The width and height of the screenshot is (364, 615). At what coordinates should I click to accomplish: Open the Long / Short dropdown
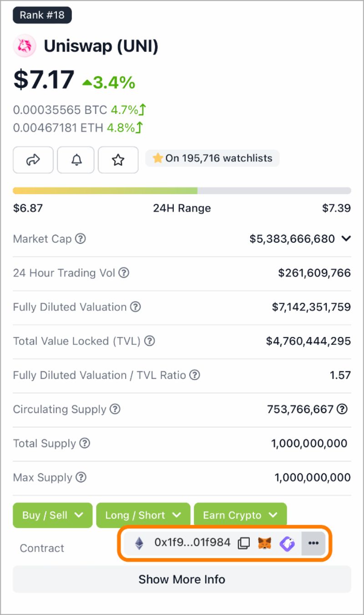[143, 515]
